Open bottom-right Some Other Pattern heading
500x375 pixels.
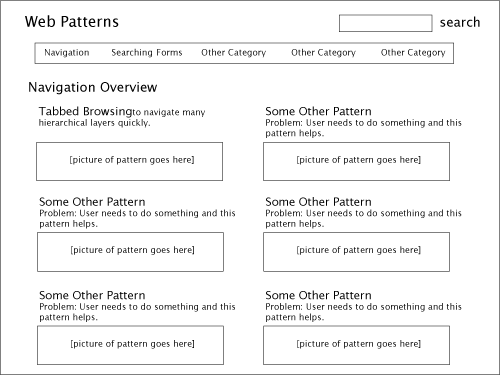click(x=318, y=295)
